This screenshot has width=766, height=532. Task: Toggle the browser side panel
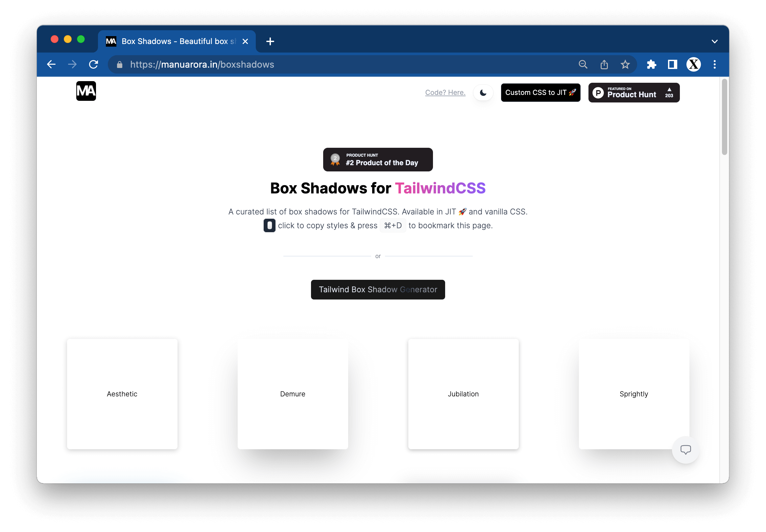click(672, 64)
